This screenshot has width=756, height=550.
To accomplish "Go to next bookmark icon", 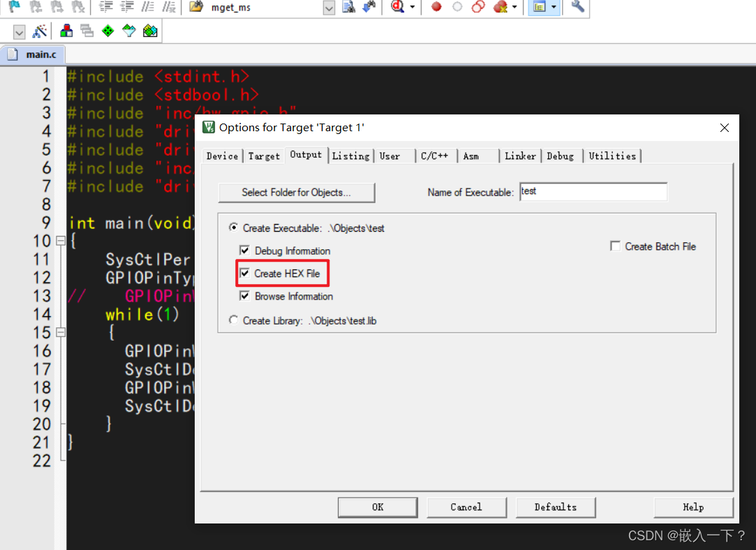I will pos(57,7).
